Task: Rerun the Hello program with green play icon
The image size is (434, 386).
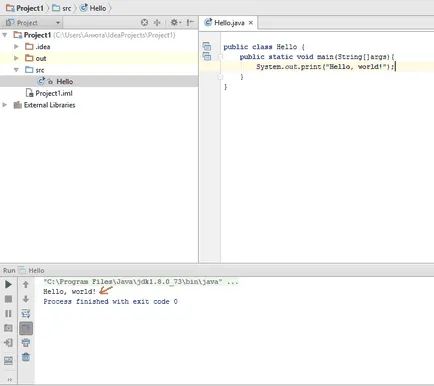Action: pyautogui.click(x=8, y=285)
